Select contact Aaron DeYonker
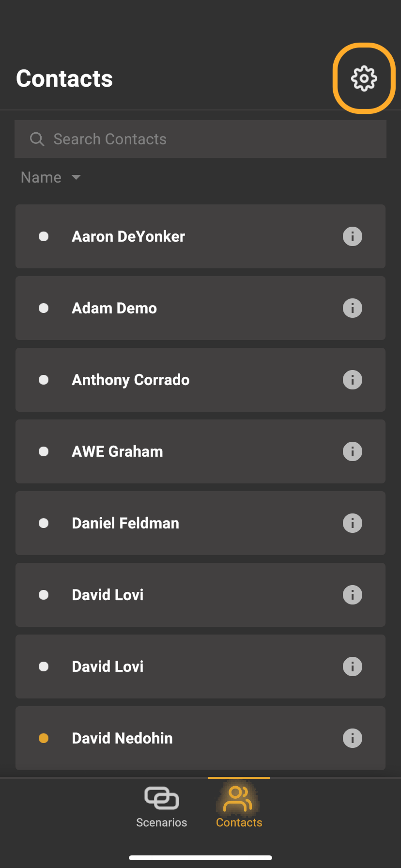Image resolution: width=401 pixels, height=868 pixels. tap(200, 236)
